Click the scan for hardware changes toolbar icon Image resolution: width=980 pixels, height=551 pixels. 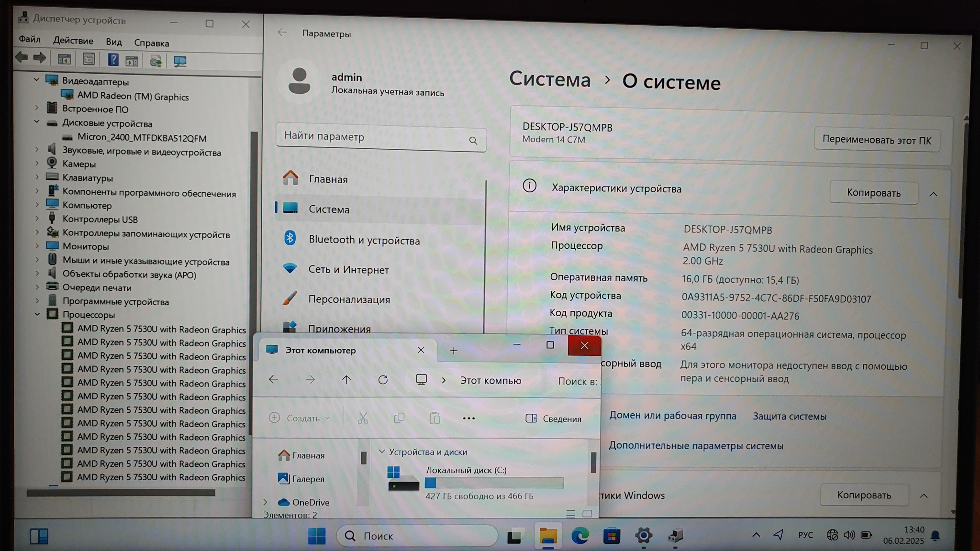pyautogui.click(x=180, y=61)
